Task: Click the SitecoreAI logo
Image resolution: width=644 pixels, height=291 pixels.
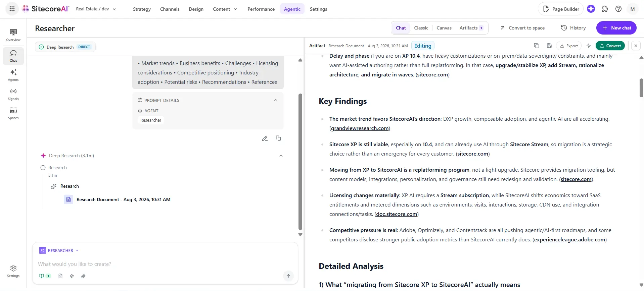Action: (45, 9)
